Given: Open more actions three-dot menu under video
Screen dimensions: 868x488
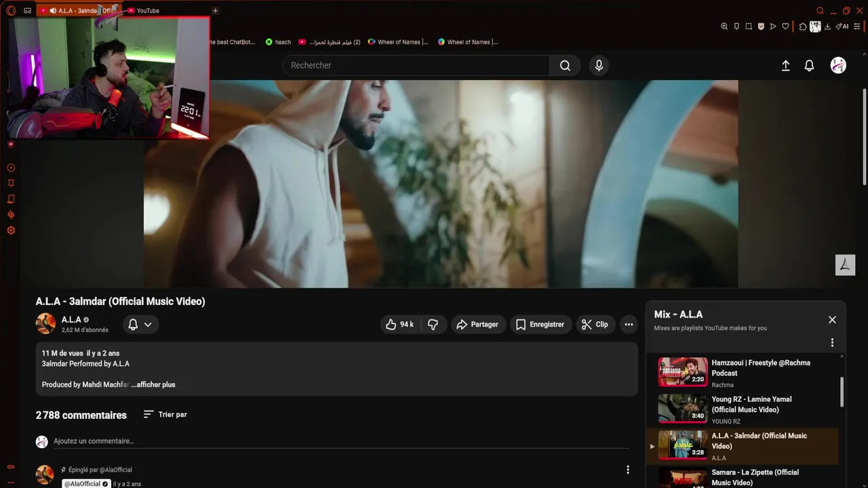Looking at the screenshot, I should point(629,325).
